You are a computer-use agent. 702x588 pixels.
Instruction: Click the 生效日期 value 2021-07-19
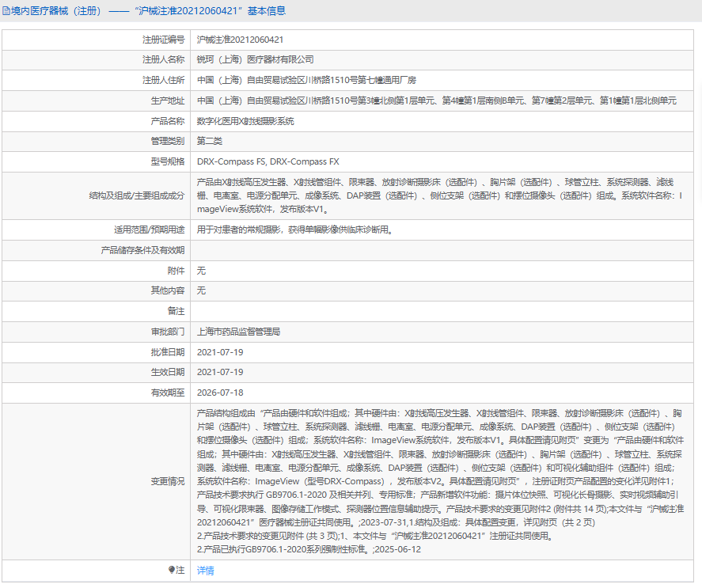point(220,372)
